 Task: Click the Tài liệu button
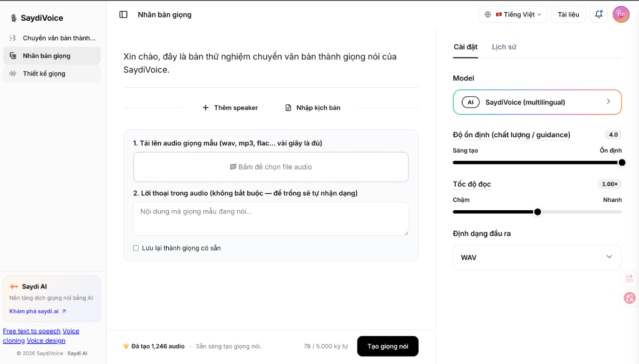pyautogui.click(x=568, y=14)
